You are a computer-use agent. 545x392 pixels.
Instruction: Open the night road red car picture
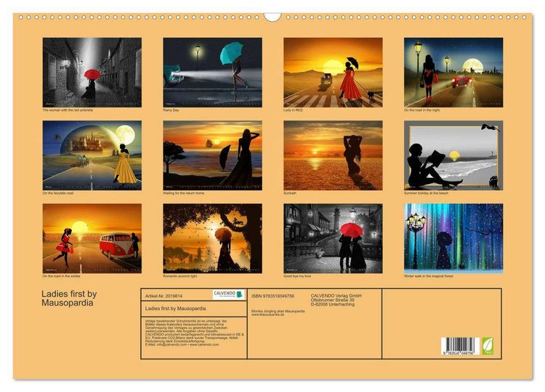(x=453, y=72)
